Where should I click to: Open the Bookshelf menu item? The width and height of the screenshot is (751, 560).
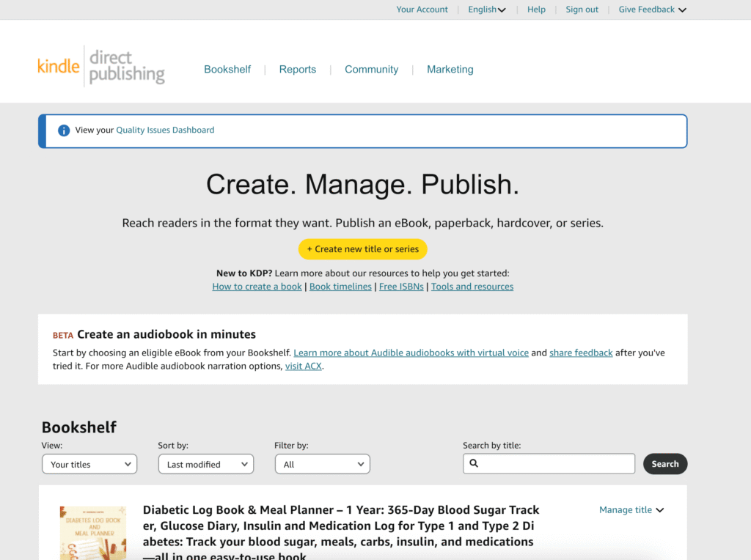tap(227, 70)
